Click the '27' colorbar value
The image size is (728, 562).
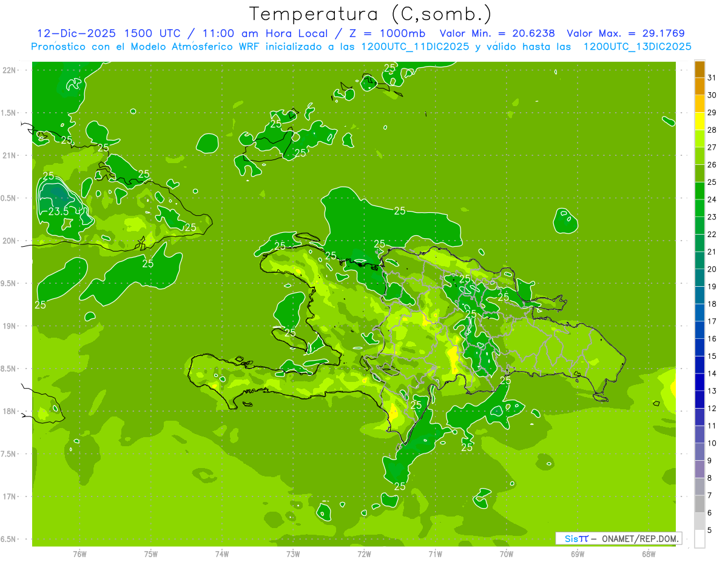click(712, 147)
